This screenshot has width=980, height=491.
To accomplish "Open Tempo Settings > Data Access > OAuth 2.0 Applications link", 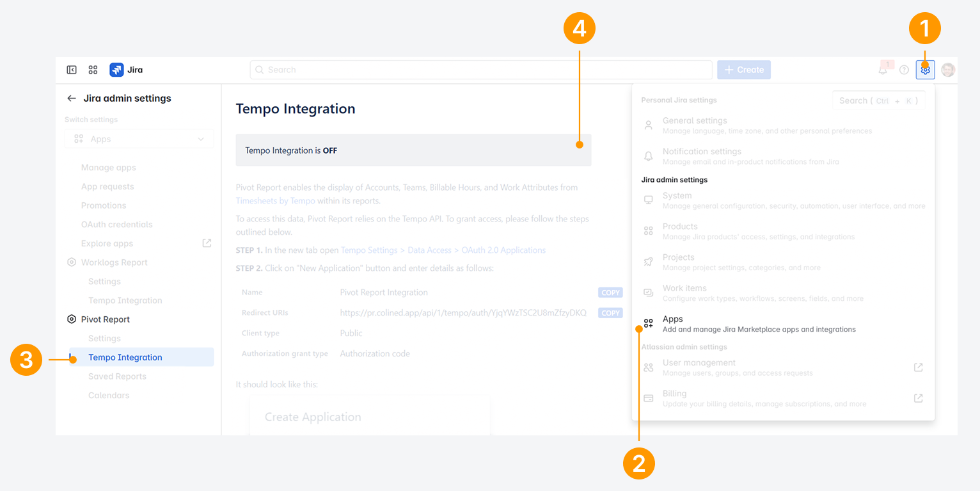I will (443, 250).
